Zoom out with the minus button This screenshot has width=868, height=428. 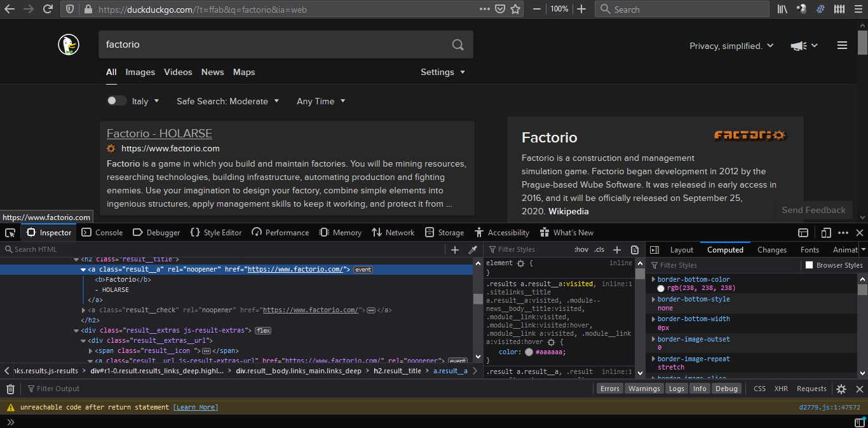(537, 9)
